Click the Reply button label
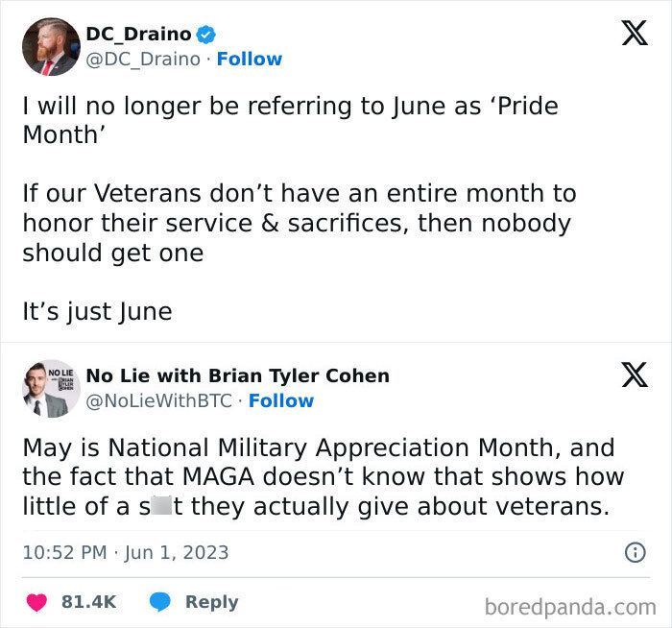Viewport: 672px width, 628px height. coord(212,602)
